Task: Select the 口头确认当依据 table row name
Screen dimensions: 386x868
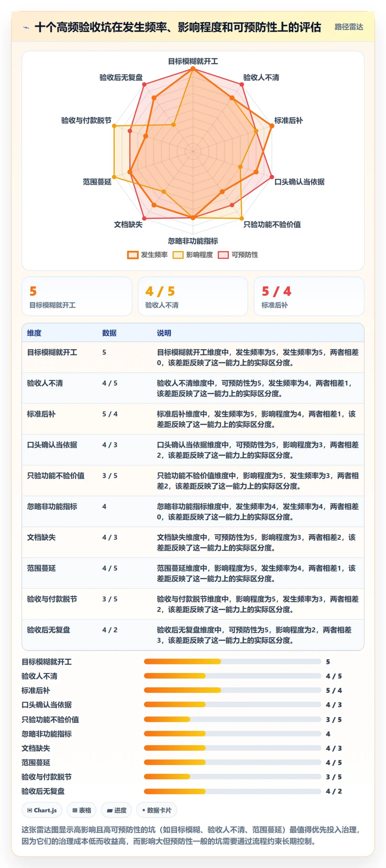Action: click(x=52, y=445)
